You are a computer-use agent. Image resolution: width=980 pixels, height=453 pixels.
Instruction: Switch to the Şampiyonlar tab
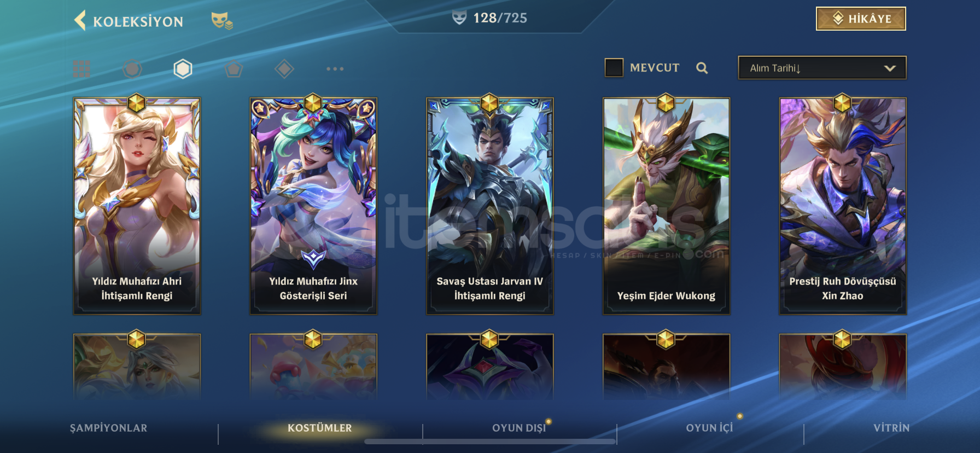pyautogui.click(x=109, y=428)
